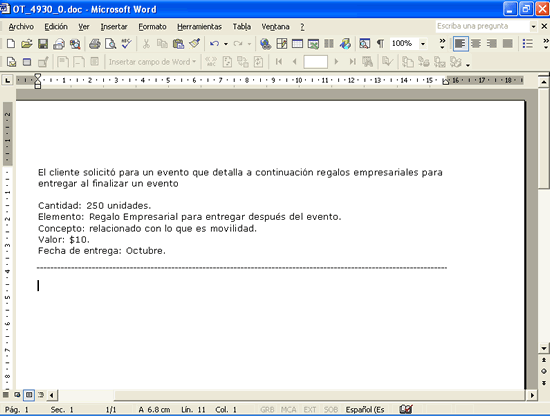The height and width of the screenshot is (416, 550).
Task: Click the Insert Table toolbar icon
Action: click(x=297, y=44)
